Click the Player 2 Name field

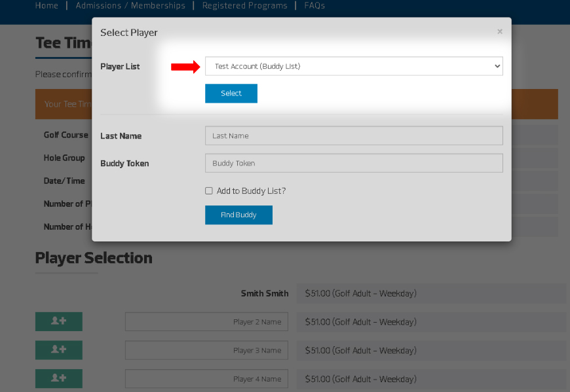coord(206,322)
